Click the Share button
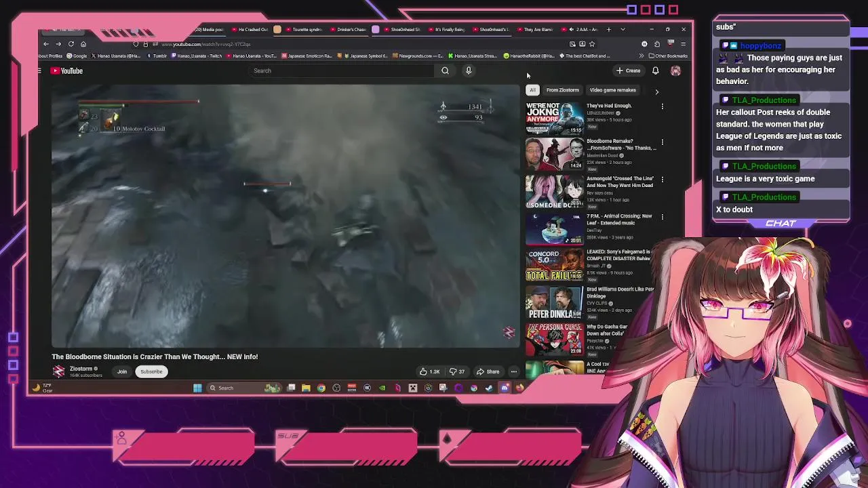This screenshot has width=868, height=488. coord(488,371)
